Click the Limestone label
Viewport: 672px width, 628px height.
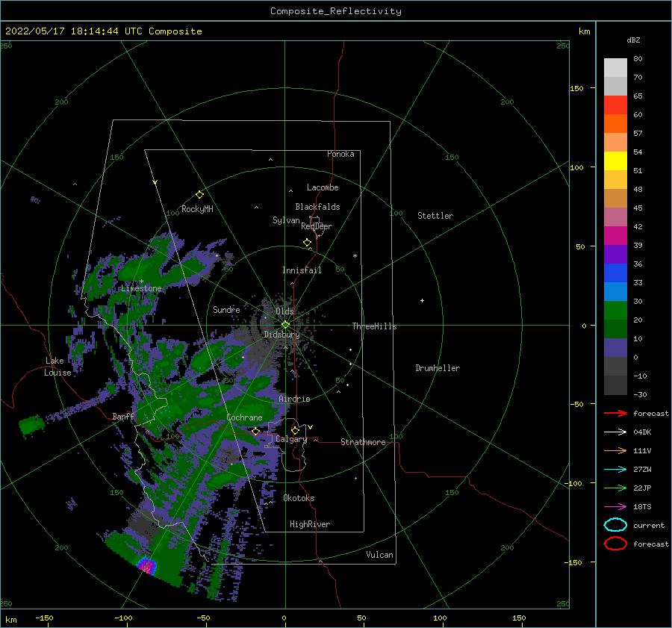coord(141,288)
